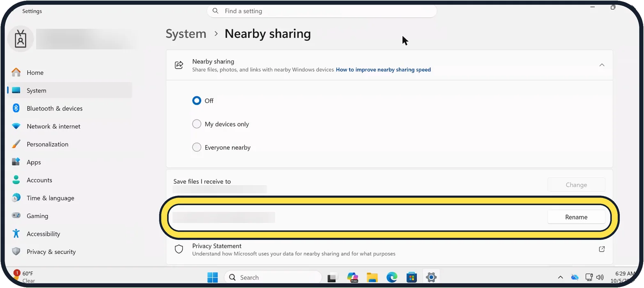Launch Microsoft 365 Copilot from taskbar
This screenshot has width=644, height=288.
352,277
